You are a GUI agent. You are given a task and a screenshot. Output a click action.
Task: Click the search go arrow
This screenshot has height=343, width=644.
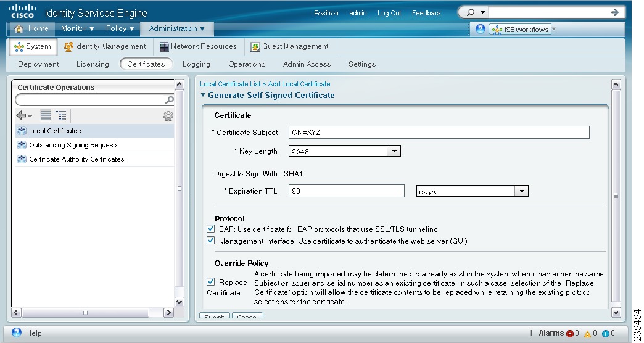click(x=615, y=12)
